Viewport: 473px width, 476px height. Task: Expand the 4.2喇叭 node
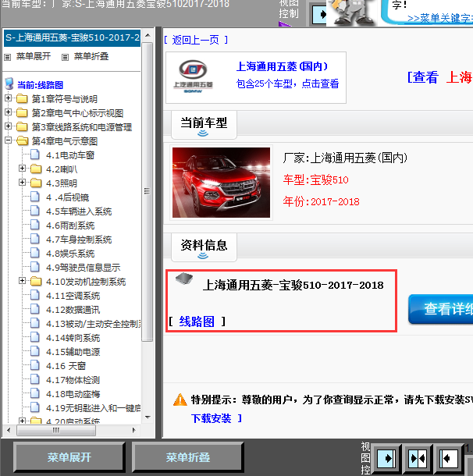click(22, 169)
